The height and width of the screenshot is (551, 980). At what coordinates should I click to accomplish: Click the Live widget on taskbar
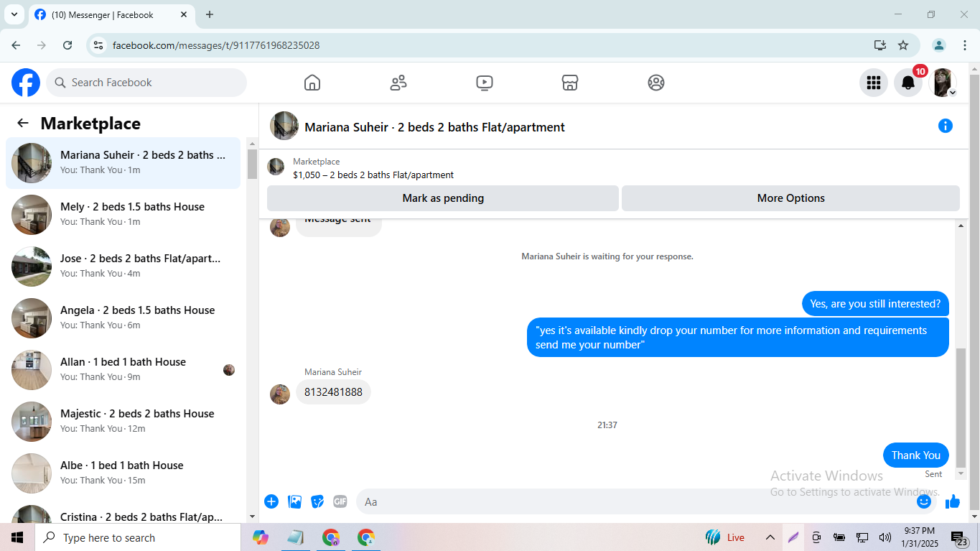click(x=726, y=537)
